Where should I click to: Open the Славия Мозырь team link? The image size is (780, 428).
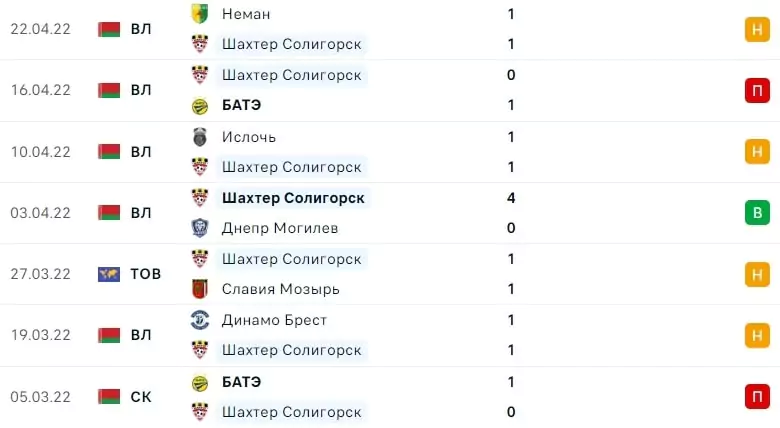tap(281, 289)
